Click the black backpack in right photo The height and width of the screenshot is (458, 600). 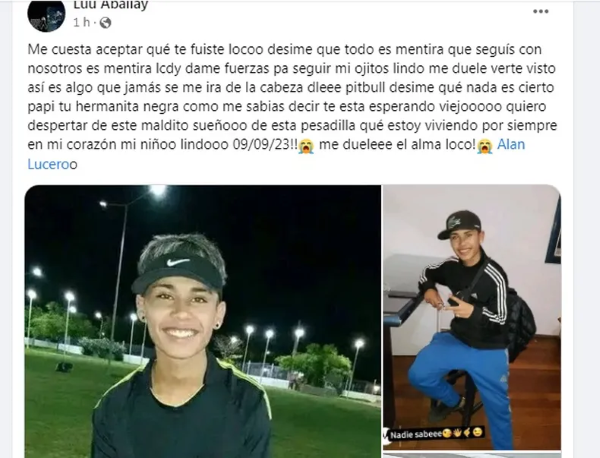(x=521, y=321)
